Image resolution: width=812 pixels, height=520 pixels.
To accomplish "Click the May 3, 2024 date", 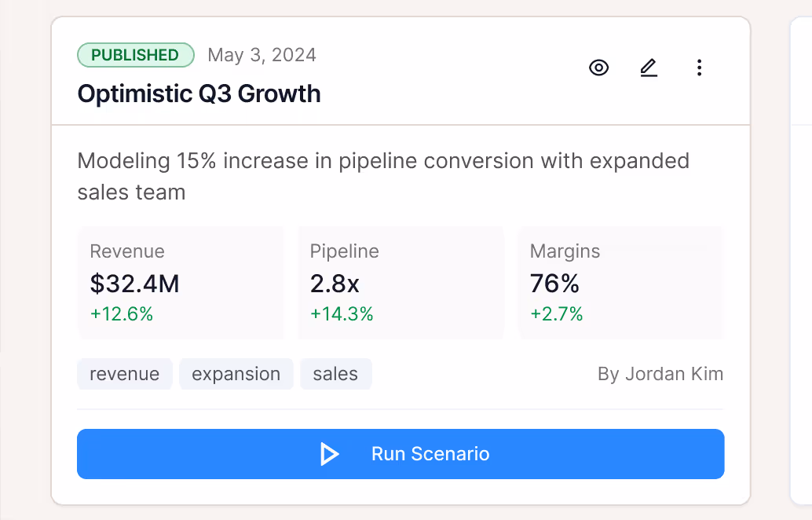I will (x=262, y=55).
